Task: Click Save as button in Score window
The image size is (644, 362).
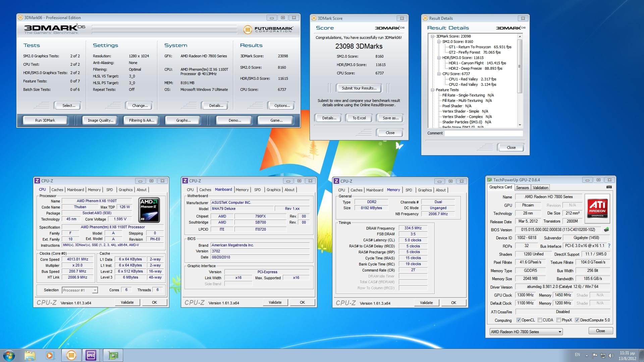Action: click(x=390, y=118)
